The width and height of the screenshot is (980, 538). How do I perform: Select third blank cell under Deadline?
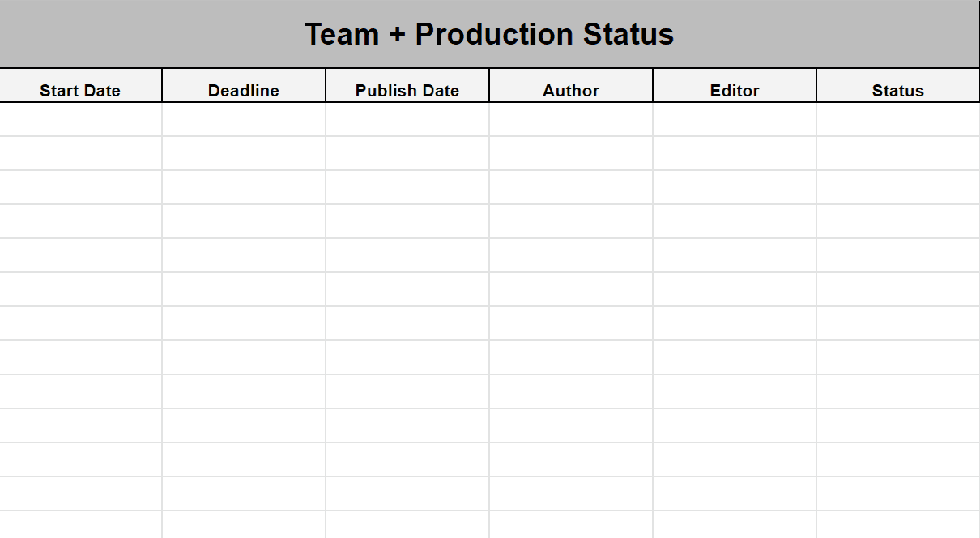[x=244, y=187]
